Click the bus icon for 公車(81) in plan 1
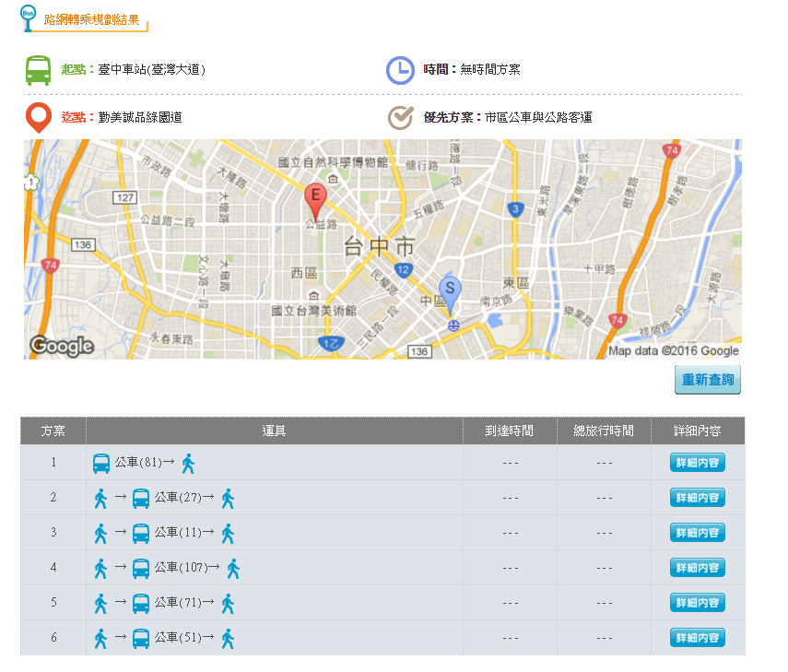Image resolution: width=788 pixels, height=672 pixels. tap(101, 463)
